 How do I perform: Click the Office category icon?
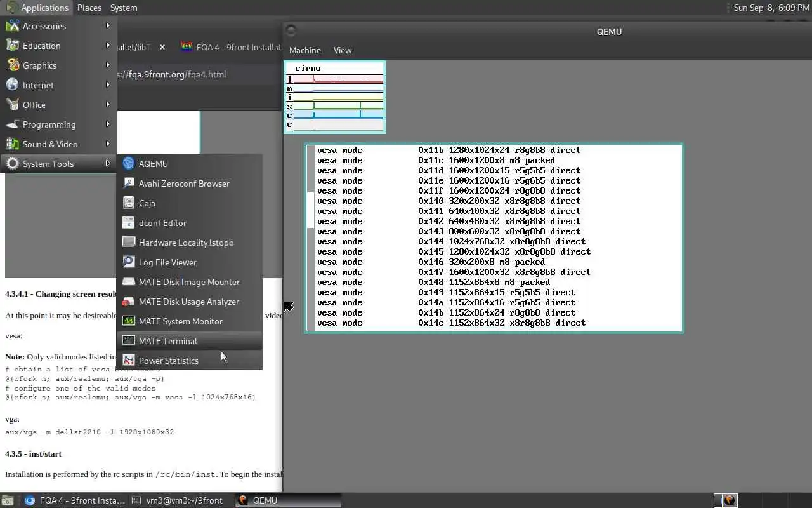(12, 105)
